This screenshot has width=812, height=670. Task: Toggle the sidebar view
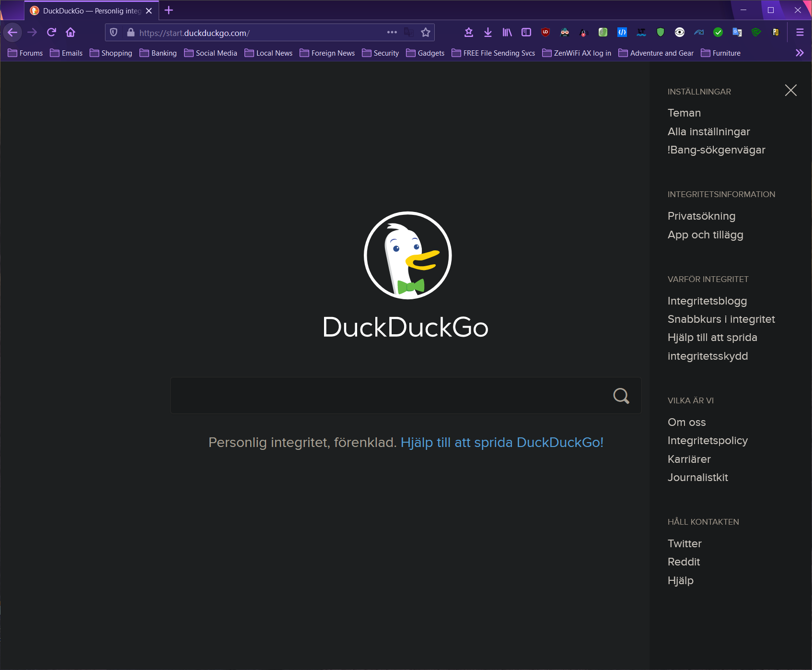point(526,33)
